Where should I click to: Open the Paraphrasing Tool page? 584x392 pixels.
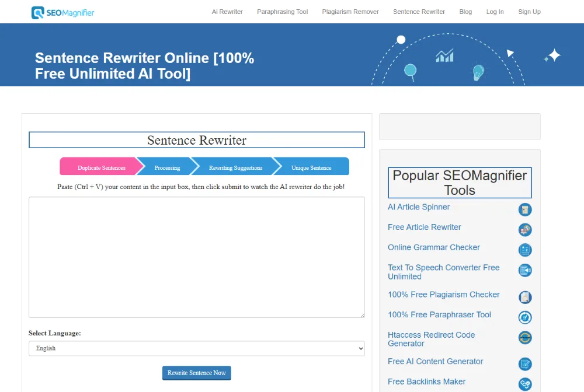282,12
